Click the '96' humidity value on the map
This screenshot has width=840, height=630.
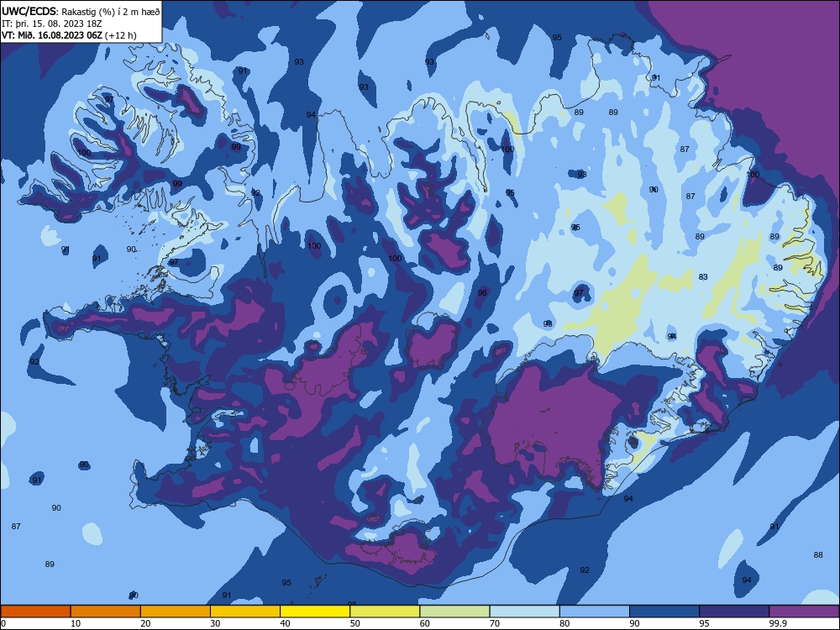pos(482,292)
